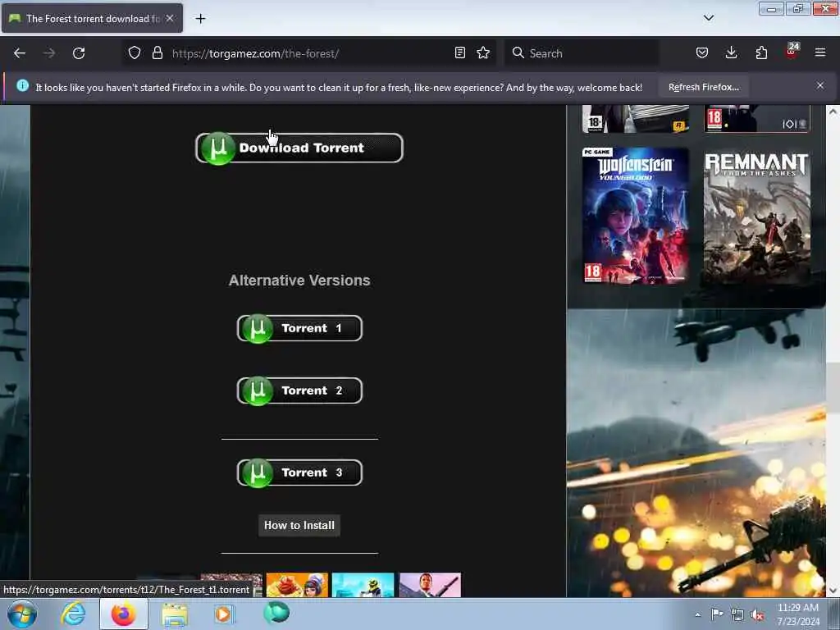Open the How to Install link
The height and width of the screenshot is (630, 840).
pos(299,526)
